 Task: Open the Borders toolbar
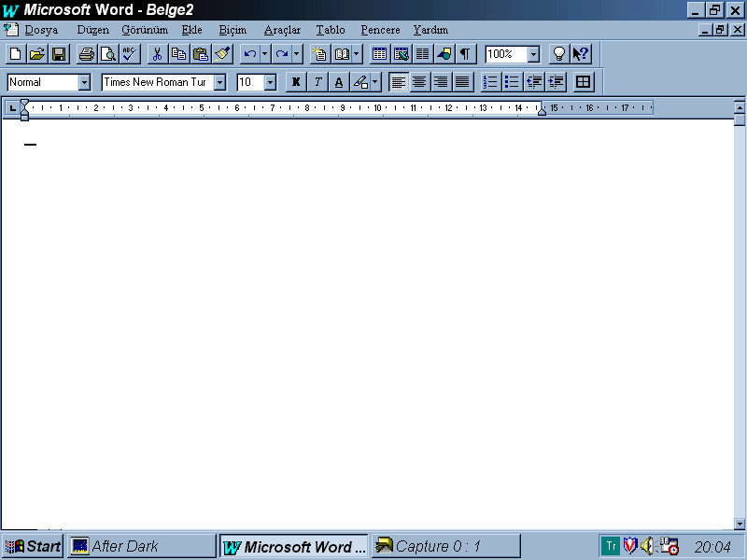[x=583, y=82]
